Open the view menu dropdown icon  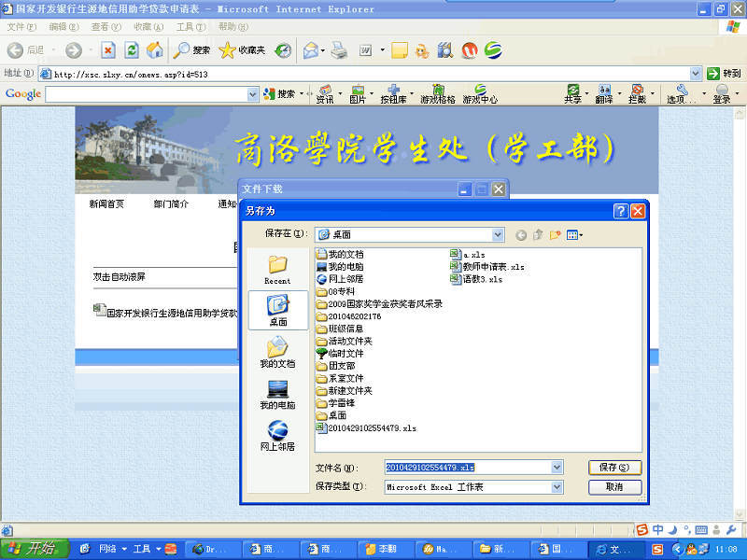575,234
